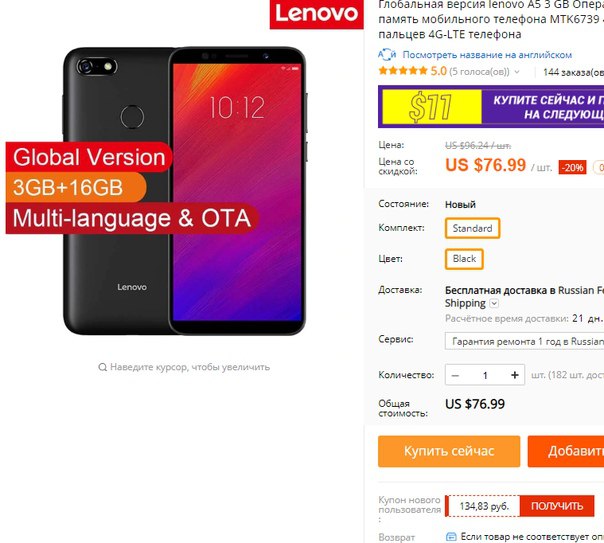Expand the votes dropdown arrow next to rating
This screenshot has height=543, width=604.
click(x=517, y=72)
